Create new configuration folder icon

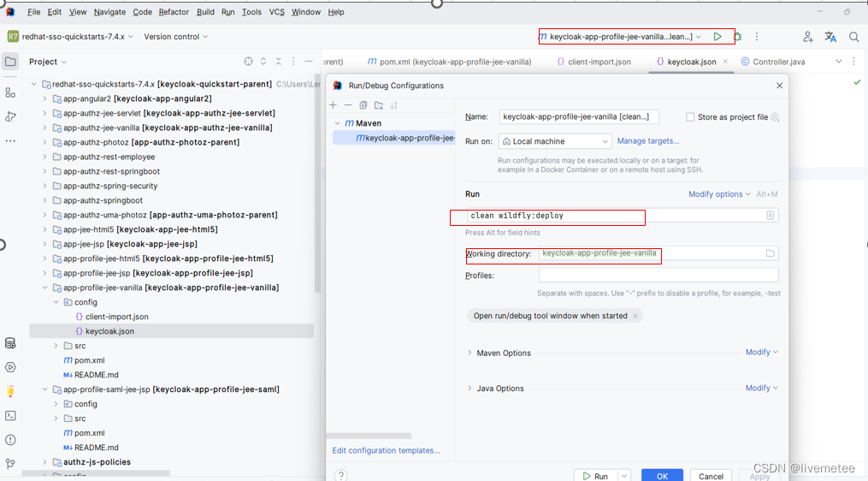(379, 105)
